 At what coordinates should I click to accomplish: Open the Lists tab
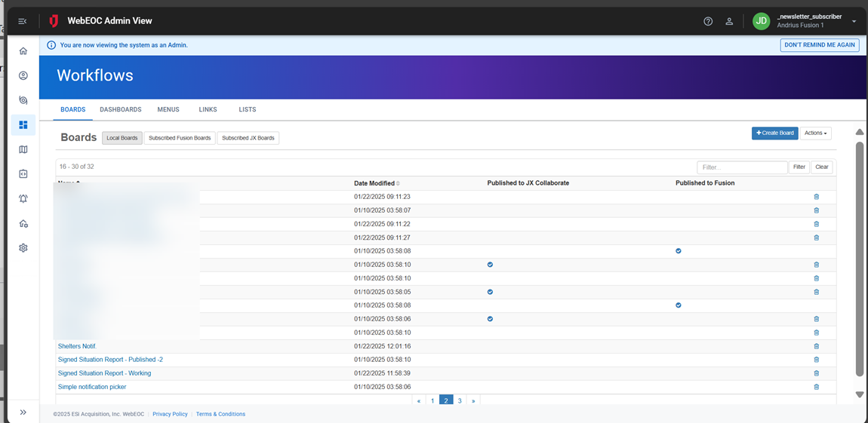click(x=248, y=110)
